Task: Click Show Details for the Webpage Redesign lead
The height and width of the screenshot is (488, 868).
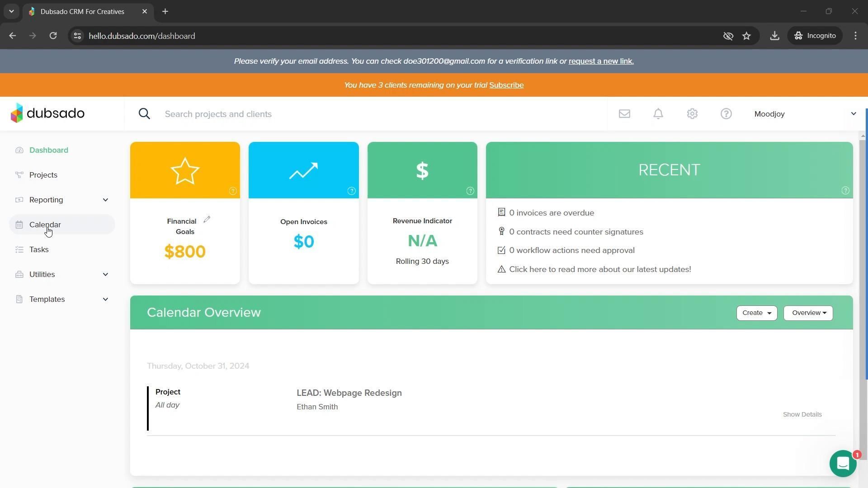Action: (x=802, y=414)
